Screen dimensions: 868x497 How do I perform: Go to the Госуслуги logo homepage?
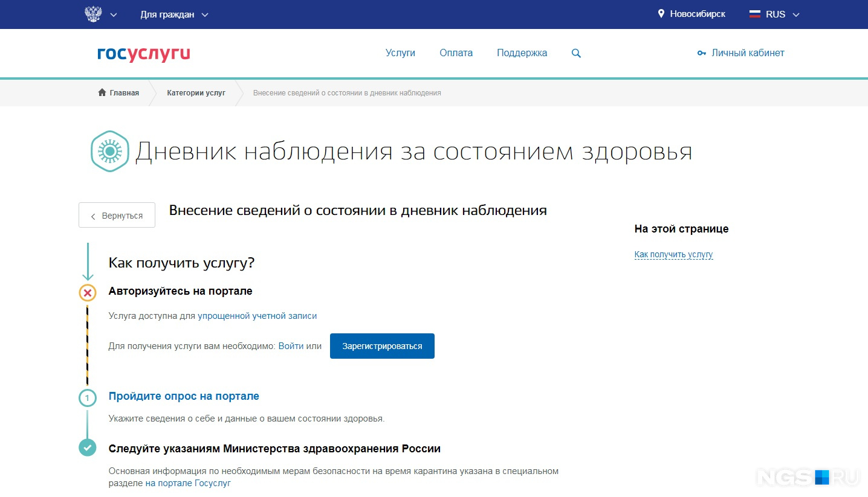point(144,54)
